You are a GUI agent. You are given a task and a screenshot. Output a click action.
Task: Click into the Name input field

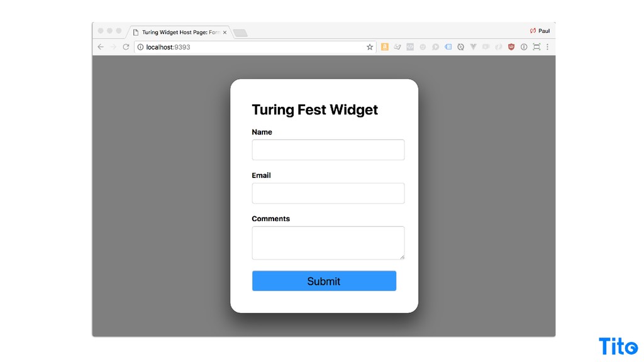tap(328, 150)
